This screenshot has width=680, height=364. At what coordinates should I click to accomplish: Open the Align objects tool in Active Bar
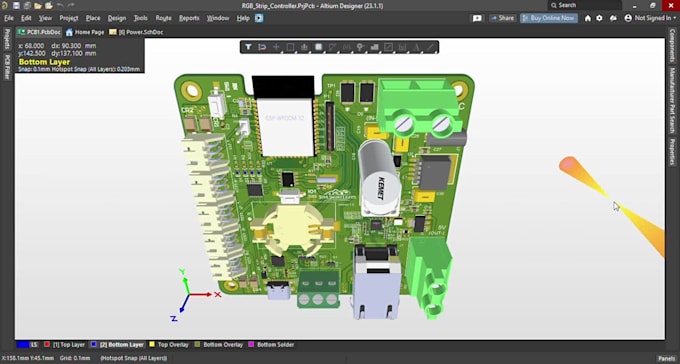pyautogui.click(x=304, y=47)
